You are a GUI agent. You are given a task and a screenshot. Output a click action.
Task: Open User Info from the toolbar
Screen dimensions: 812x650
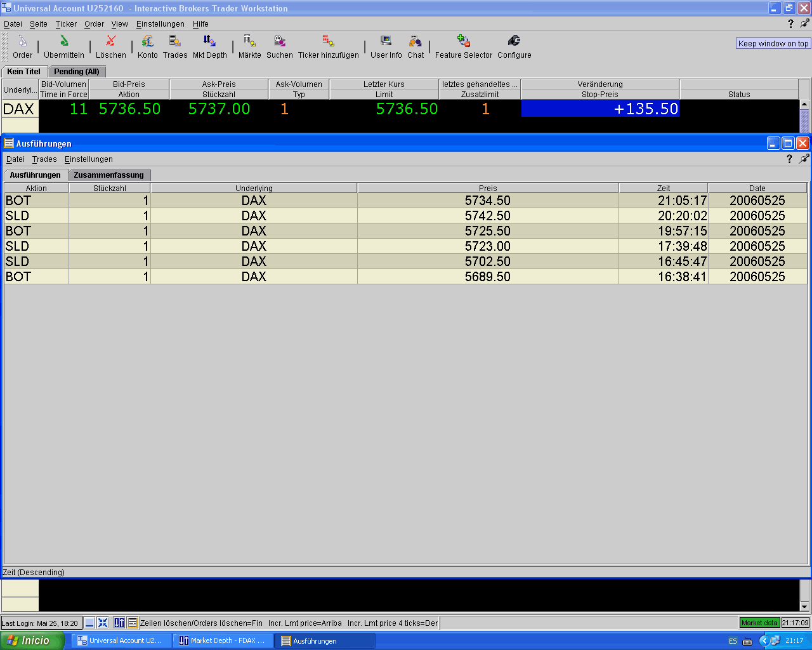(386, 47)
